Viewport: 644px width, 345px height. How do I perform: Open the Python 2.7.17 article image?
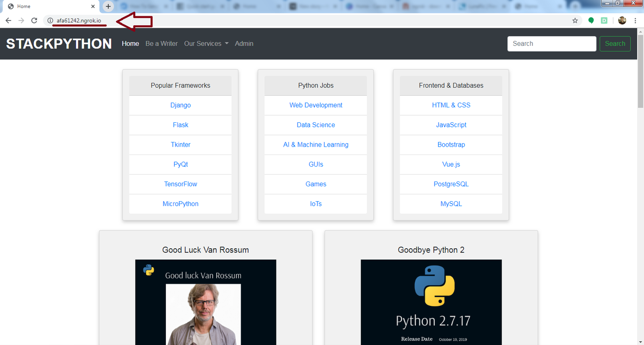pos(432,303)
